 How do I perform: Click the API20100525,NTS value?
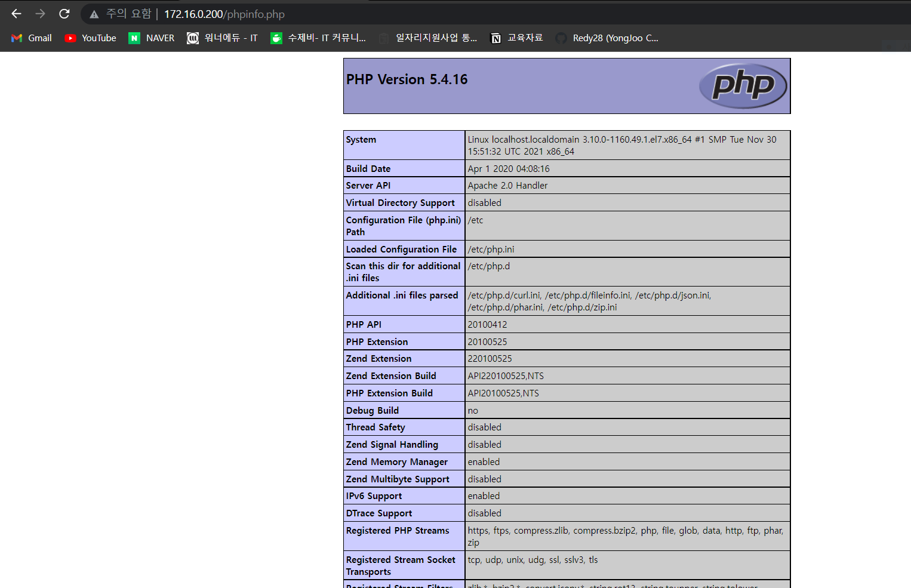pos(503,393)
